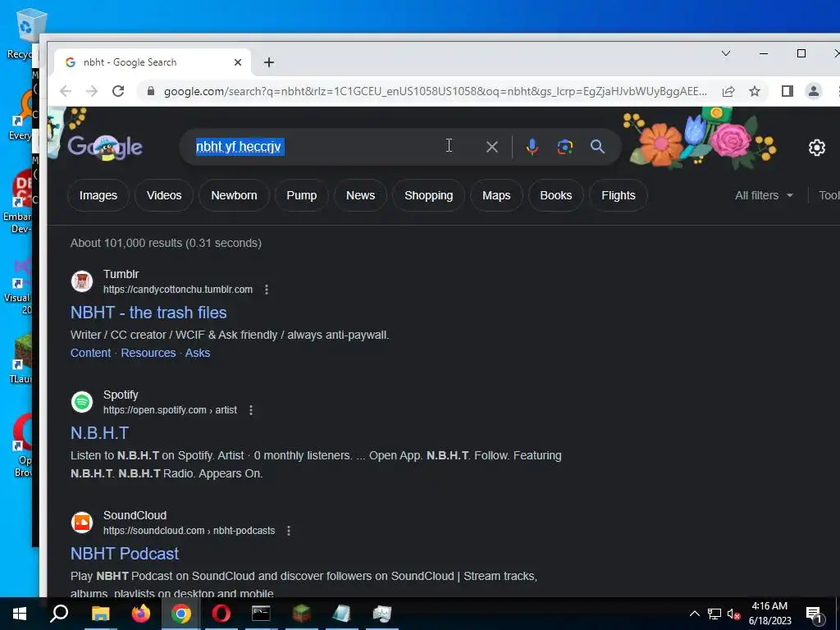Open the NBHT - the trash files result

[x=148, y=313]
